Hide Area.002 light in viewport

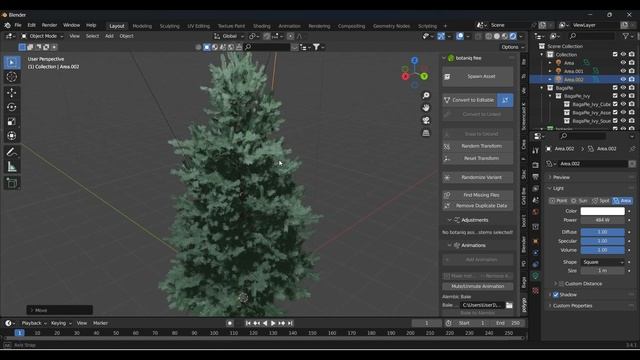click(623, 80)
